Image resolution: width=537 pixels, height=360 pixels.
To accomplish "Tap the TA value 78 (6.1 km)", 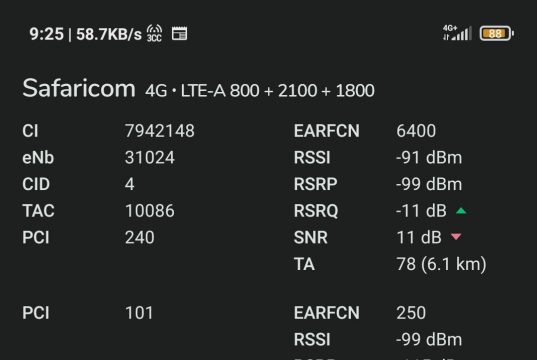I will tap(441, 264).
